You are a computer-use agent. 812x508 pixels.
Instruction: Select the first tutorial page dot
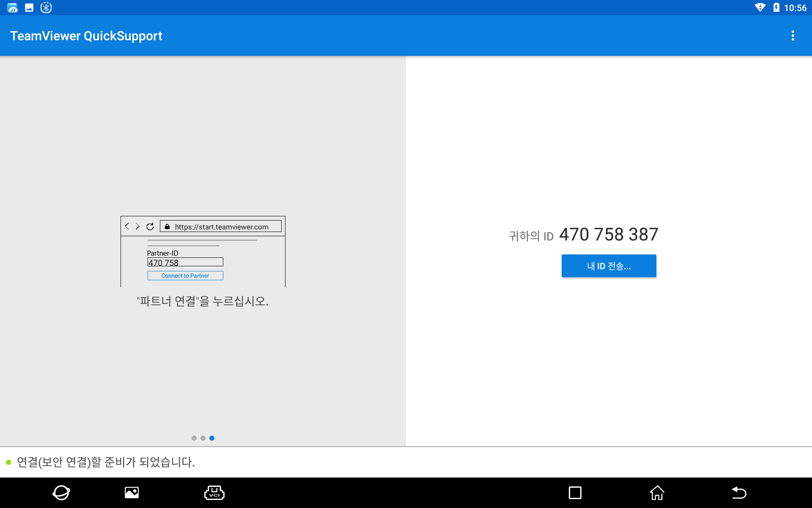click(194, 438)
